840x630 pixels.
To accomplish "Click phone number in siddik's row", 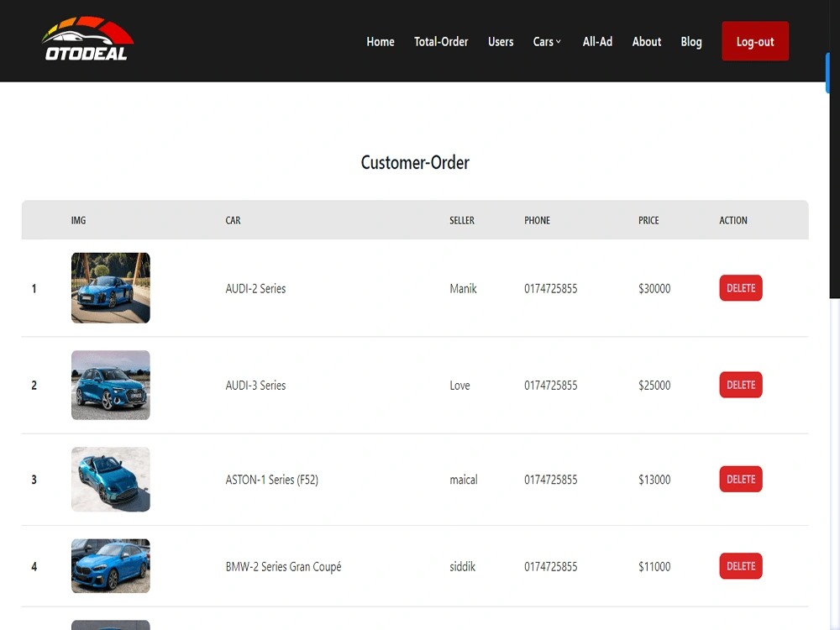I will tap(551, 566).
